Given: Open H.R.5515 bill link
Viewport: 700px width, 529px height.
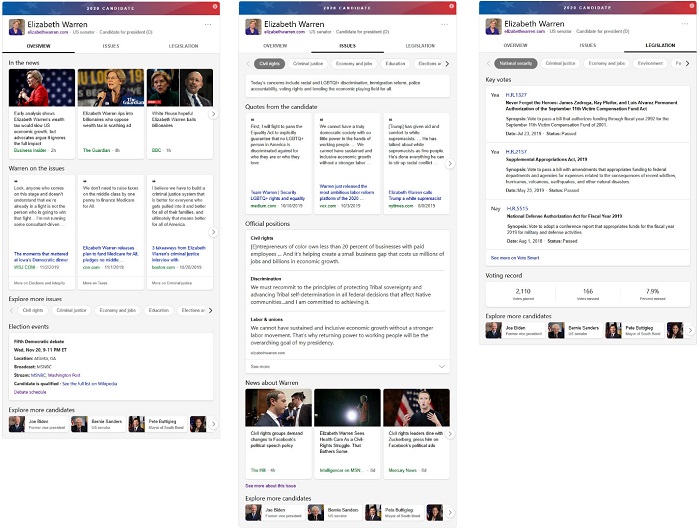Looking at the screenshot, I should [517, 208].
